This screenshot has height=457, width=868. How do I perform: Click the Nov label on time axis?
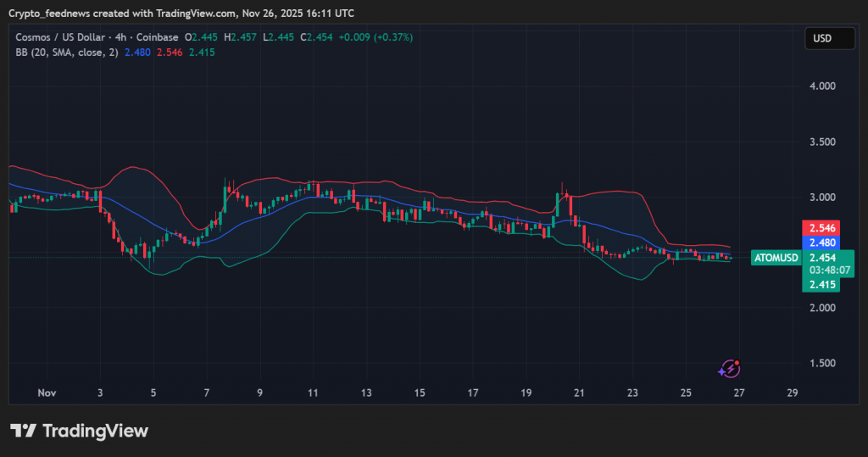coord(47,393)
